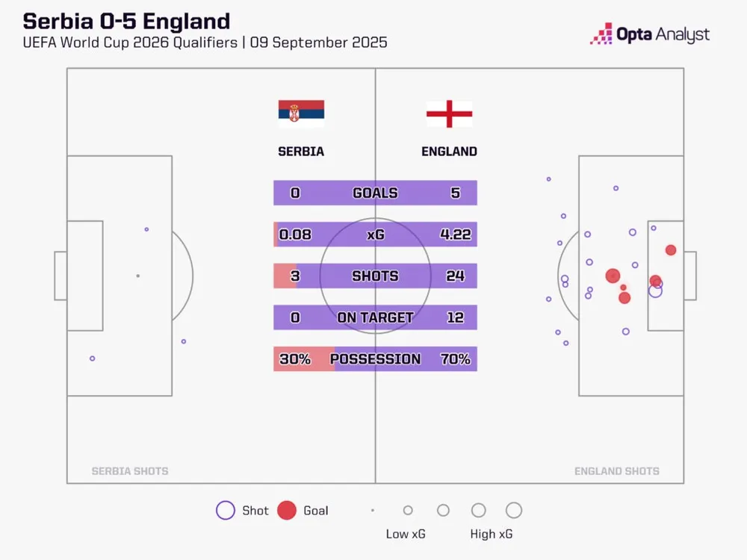Viewport: 747px width, 560px height.
Task: Click the smallest xG dot in legend
Action: click(373, 511)
